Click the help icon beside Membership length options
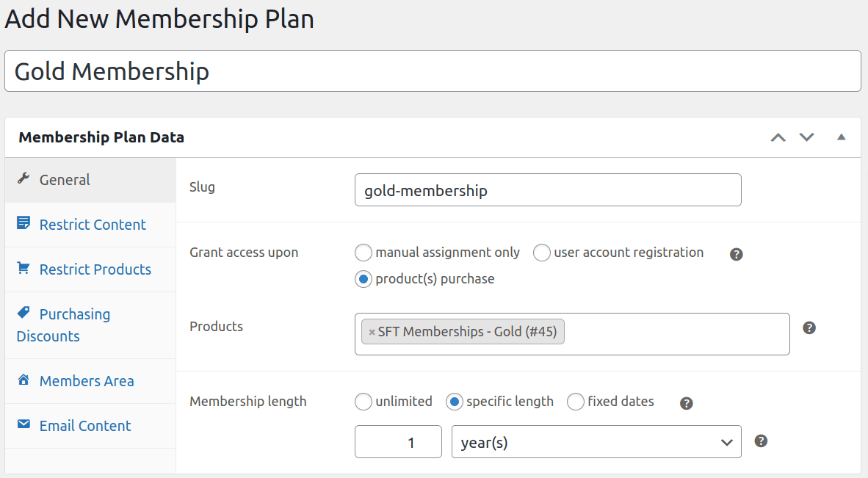The width and height of the screenshot is (868, 478). click(x=686, y=403)
